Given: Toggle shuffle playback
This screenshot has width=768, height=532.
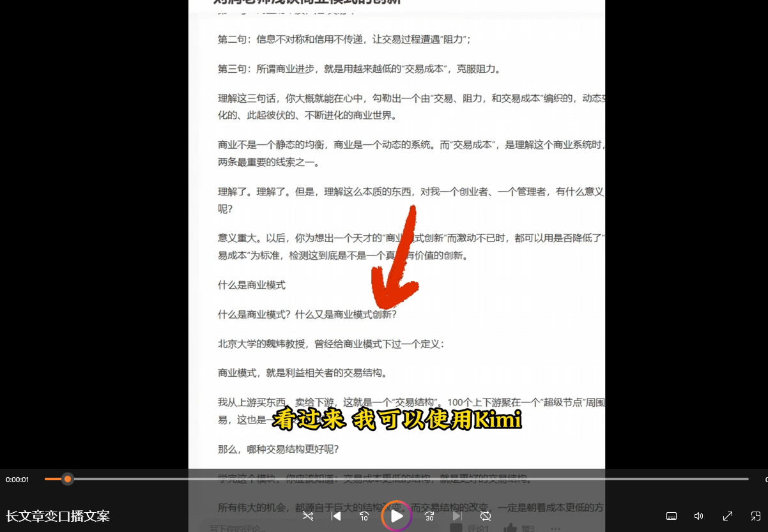Looking at the screenshot, I should [x=308, y=516].
